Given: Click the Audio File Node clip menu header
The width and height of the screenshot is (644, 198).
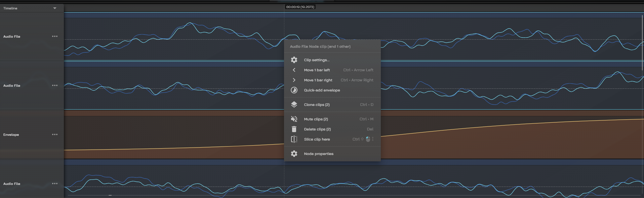Looking at the screenshot, I should point(320,46).
